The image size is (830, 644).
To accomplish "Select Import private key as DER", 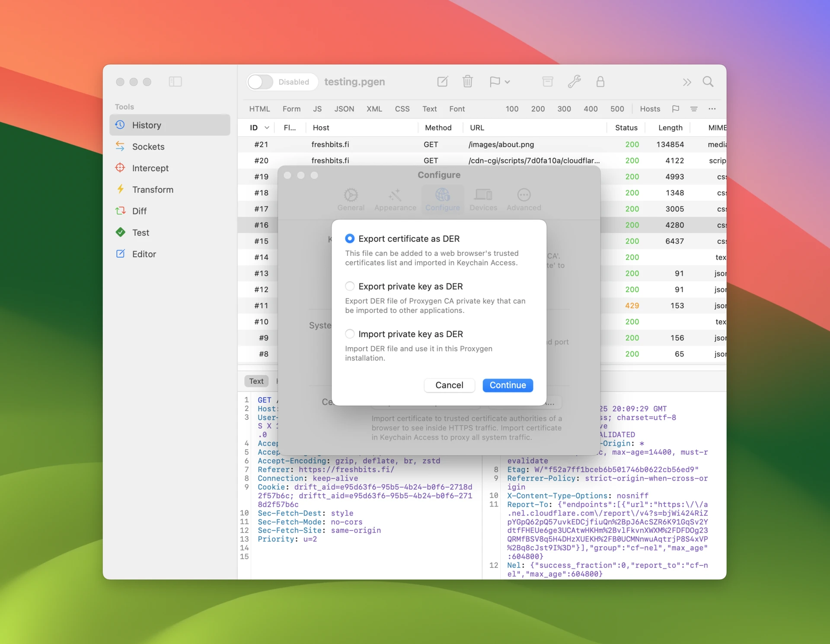I will (350, 334).
